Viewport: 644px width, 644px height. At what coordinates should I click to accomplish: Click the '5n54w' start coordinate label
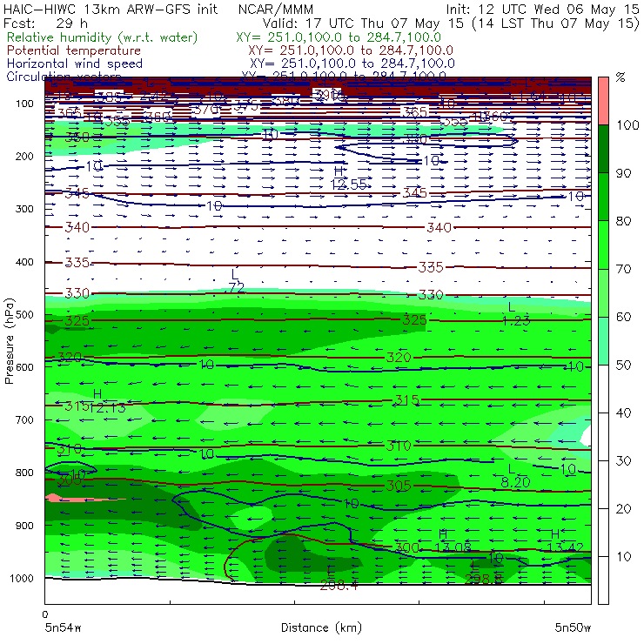coord(63,627)
